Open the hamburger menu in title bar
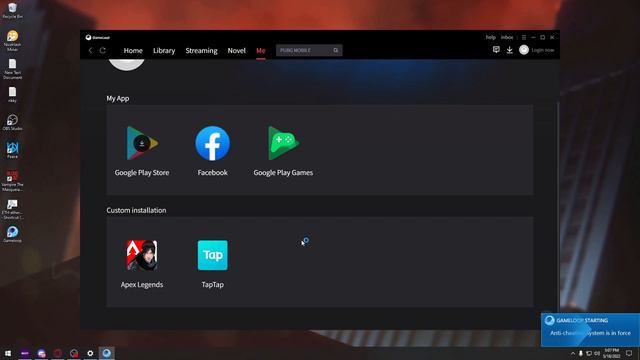Viewport: 640px width, 360px height. pos(524,37)
